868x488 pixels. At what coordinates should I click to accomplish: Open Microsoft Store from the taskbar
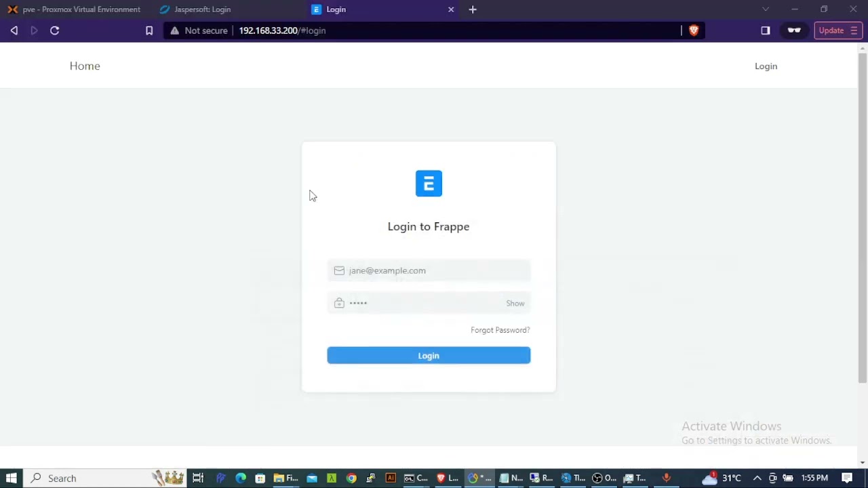click(x=260, y=479)
